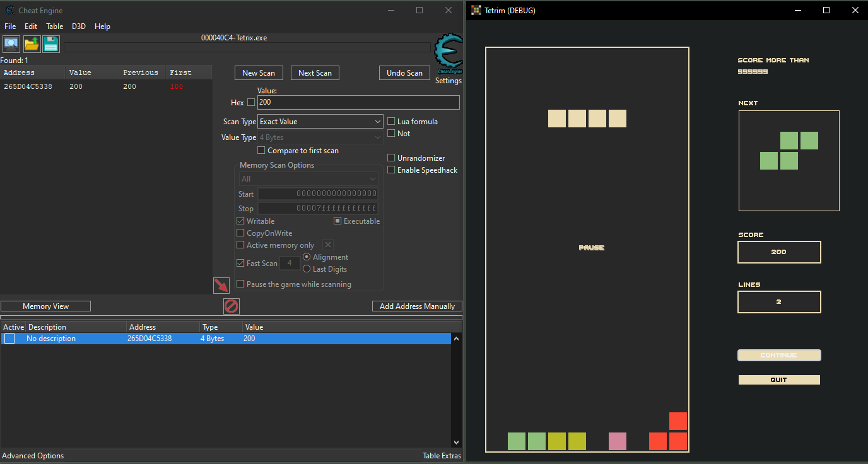
Task: Toggle the Writable checkbox
Action: coord(240,221)
